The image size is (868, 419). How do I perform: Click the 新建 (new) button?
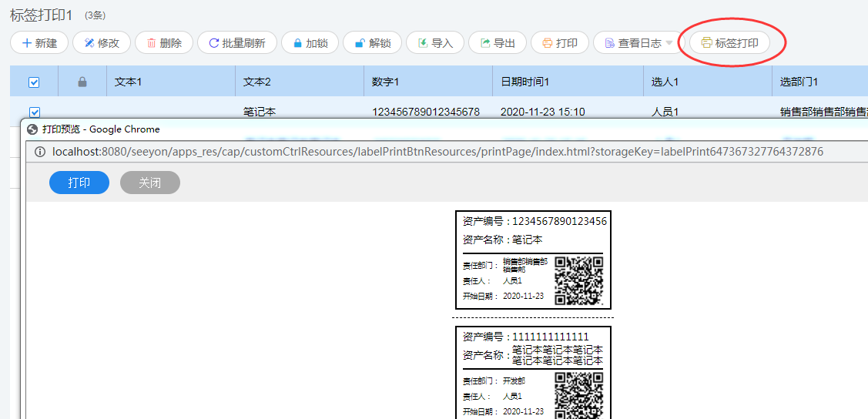click(39, 42)
